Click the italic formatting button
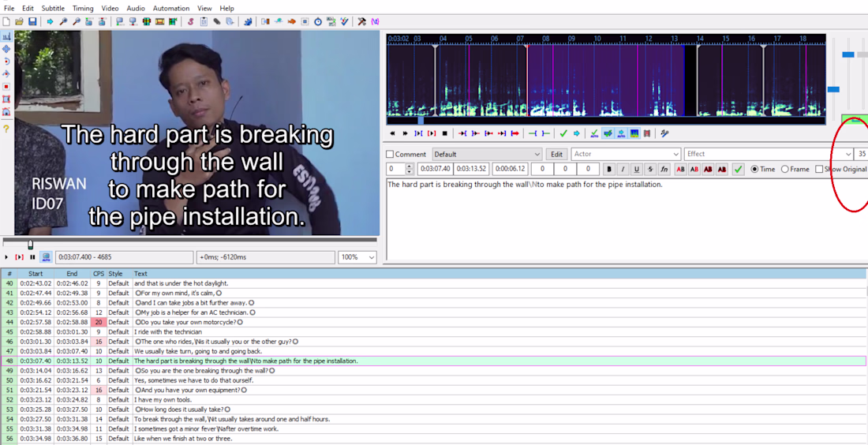Image resolution: width=868 pixels, height=445 pixels. point(623,170)
